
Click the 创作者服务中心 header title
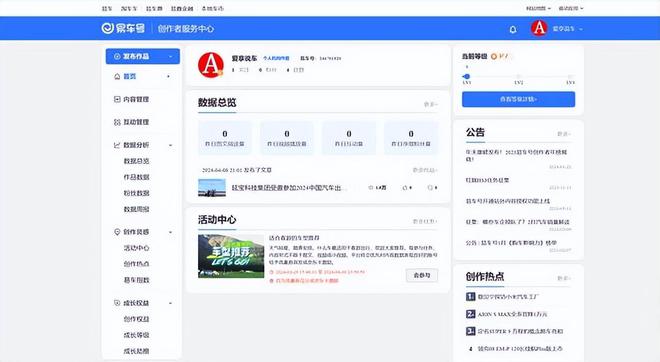point(186,29)
